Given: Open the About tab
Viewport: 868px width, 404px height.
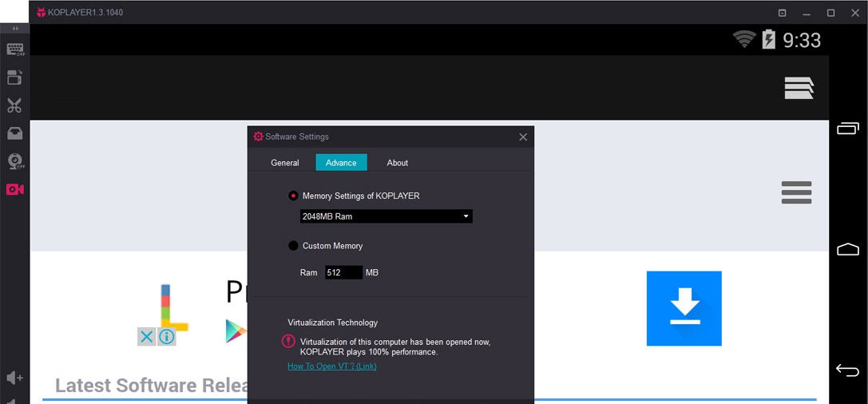Looking at the screenshot, I should [398, 163].
